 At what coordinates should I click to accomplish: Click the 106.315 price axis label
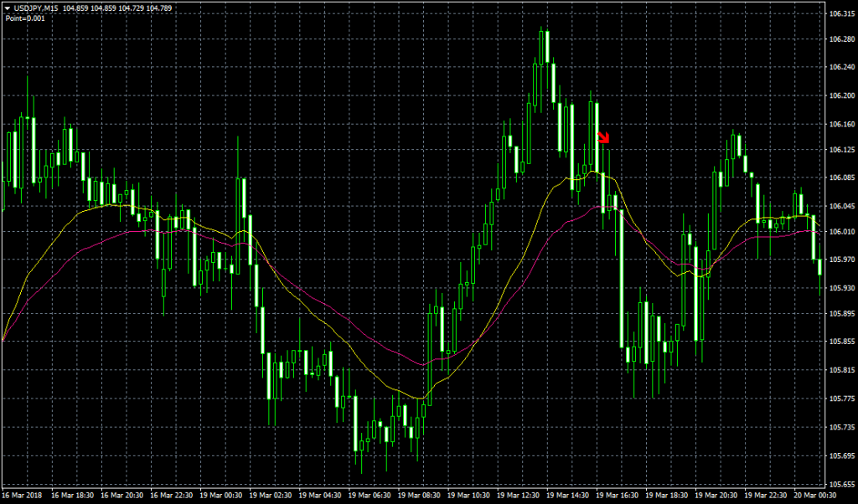pos(840,15)
